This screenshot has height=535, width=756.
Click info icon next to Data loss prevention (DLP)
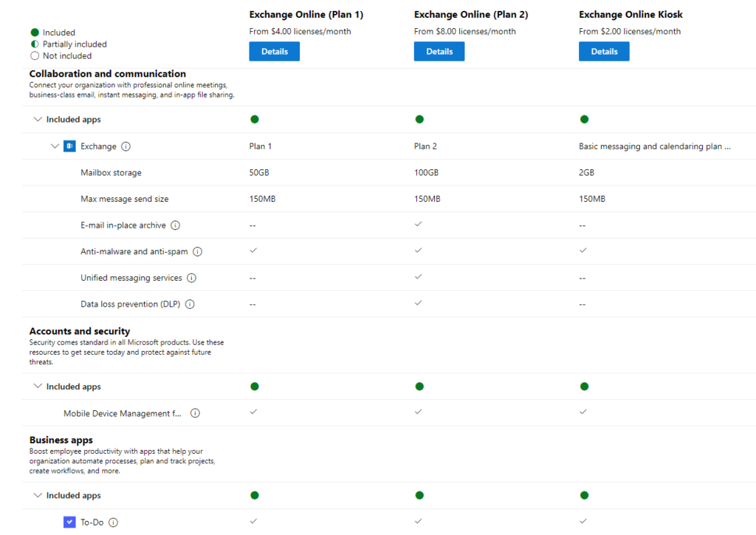pyautogui.click(x=189, y=304)
